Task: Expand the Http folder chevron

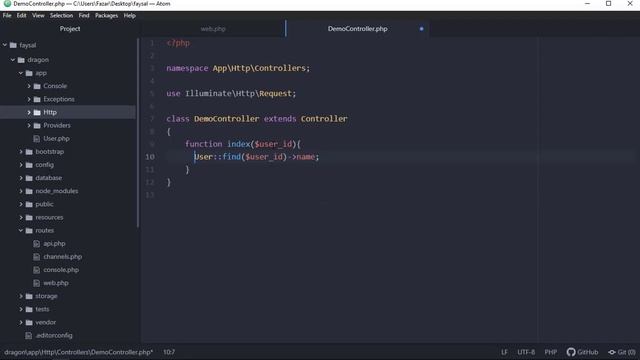Action: tap(29, 112)
